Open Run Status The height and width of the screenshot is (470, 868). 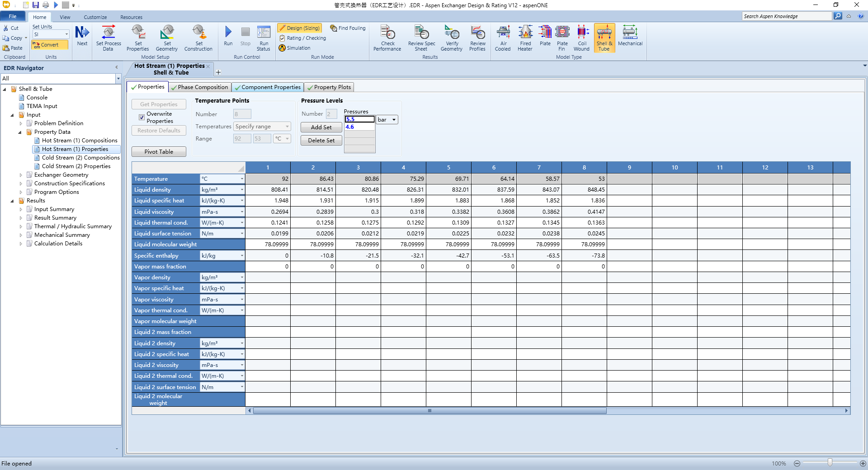click(x=264, y=38)
